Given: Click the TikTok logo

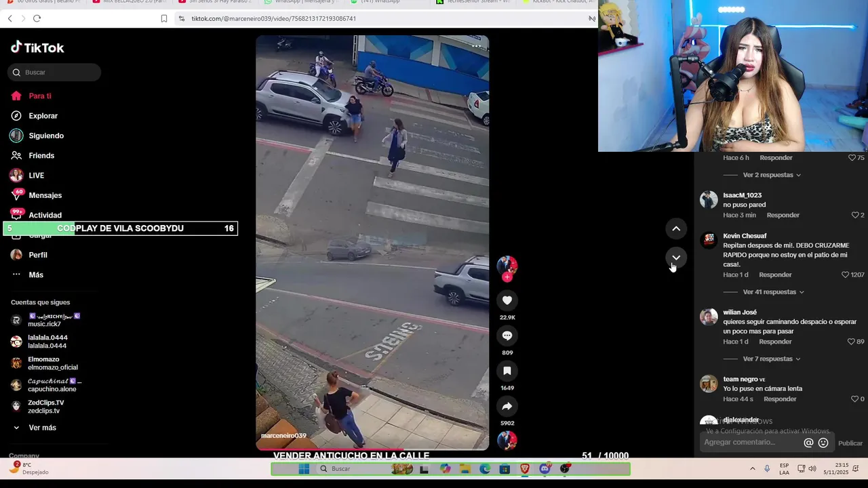Looking at the screenshot, I should point(37,47).
